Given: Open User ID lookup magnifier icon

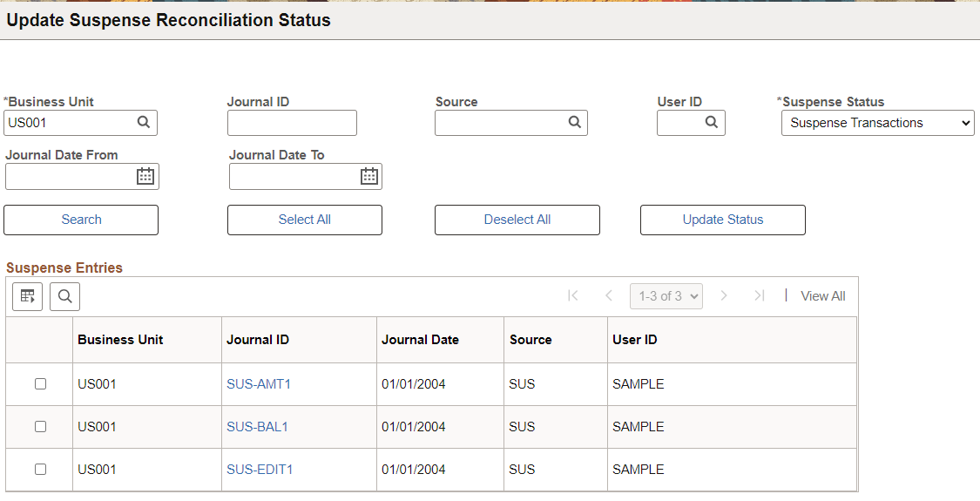Looking at the screenshot, I should click(711, 123).
